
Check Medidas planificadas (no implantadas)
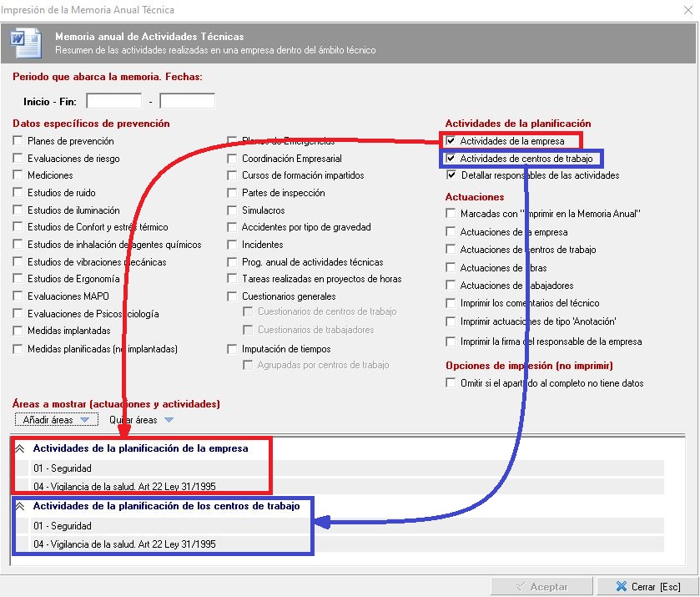pos(18,348)
